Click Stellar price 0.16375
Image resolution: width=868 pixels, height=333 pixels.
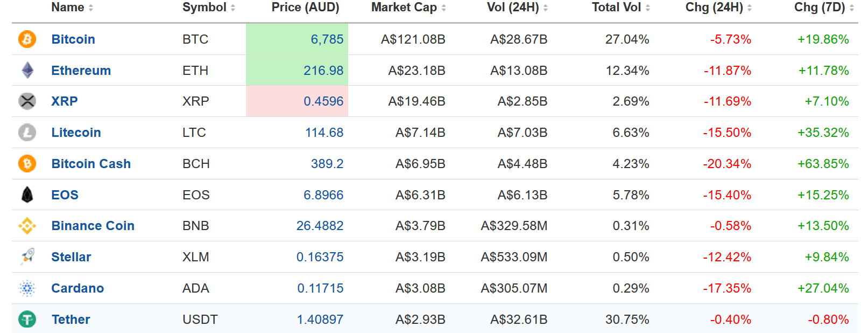[x=320, y=257]
